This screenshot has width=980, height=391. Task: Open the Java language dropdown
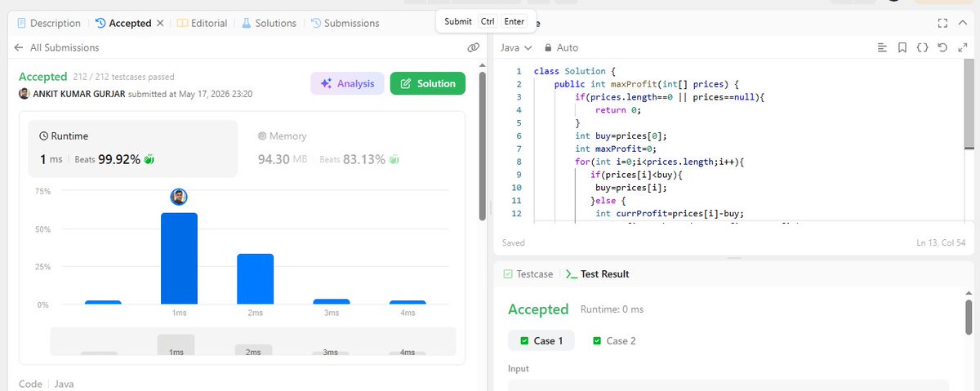click(516, 48)
